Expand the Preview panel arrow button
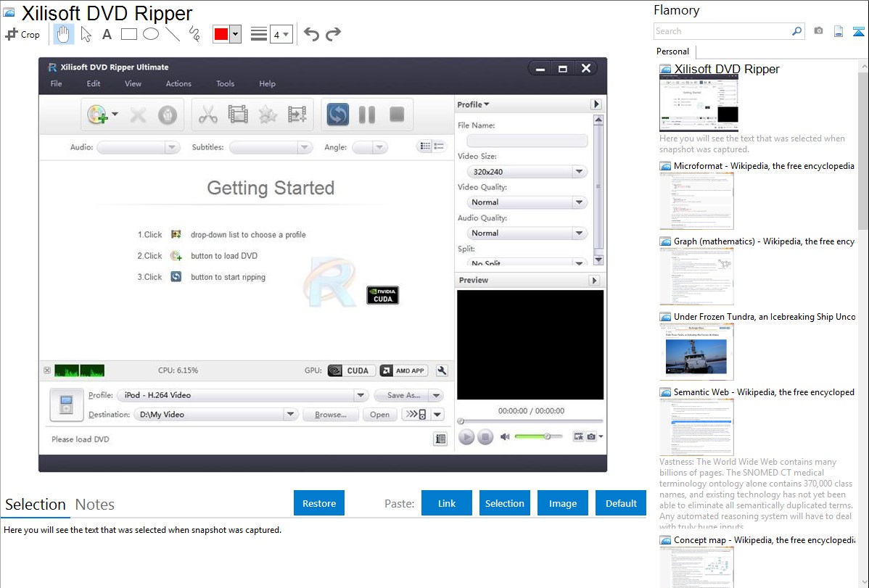869x588 pixels. click(x=595, y=281)
